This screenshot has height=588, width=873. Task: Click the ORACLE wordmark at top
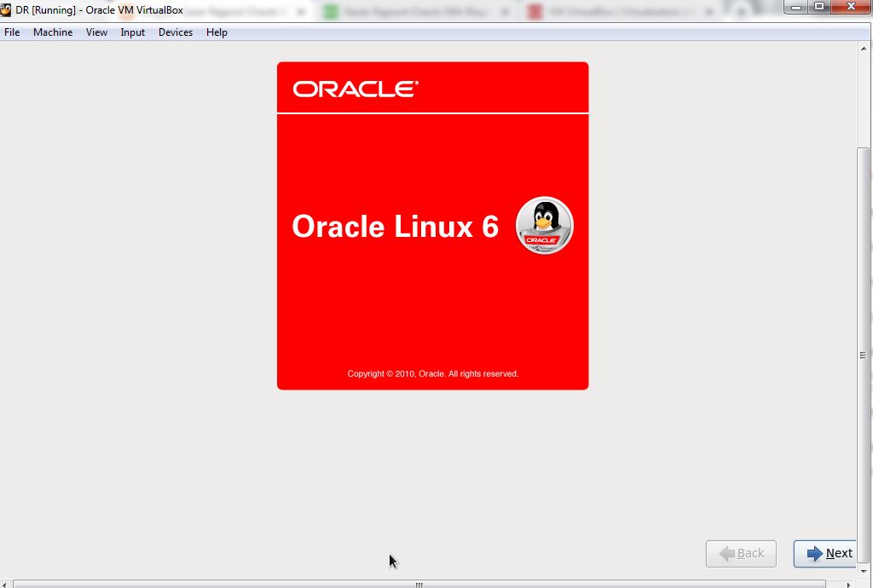point(356,89)
